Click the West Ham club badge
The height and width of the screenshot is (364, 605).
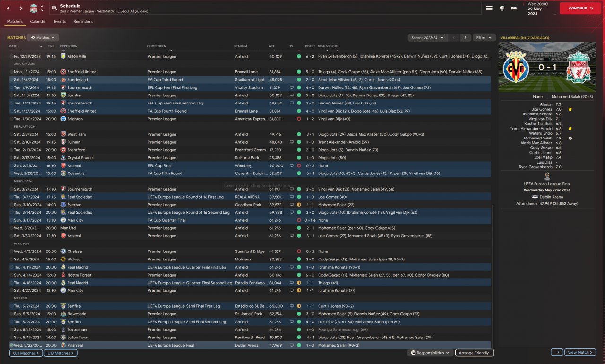(63, 134)
